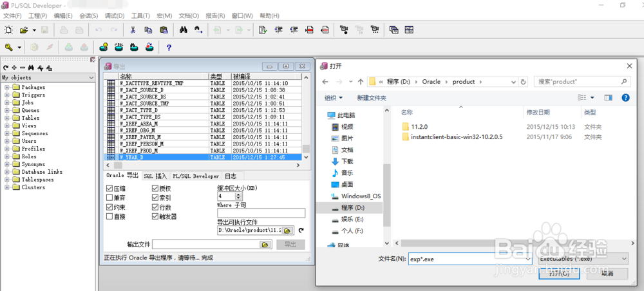Check the 兼容 checkbox
This screenshot has height=291, width=644.
coord(109,198)
